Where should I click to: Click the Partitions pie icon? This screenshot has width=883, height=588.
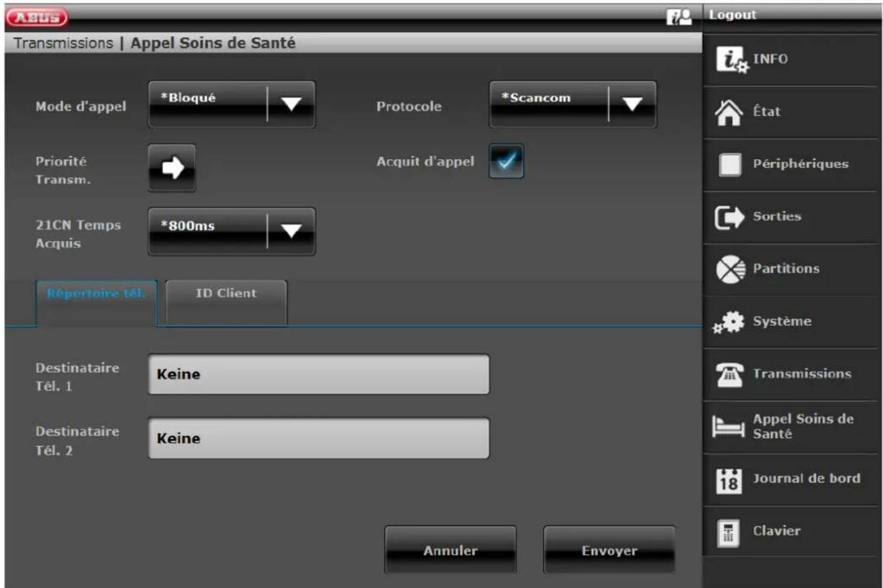tap(730, 269)
